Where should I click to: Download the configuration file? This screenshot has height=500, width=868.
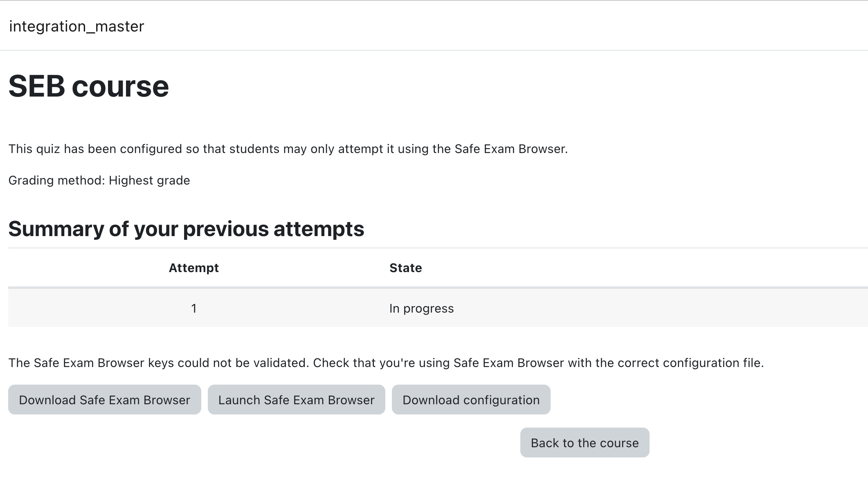point(471,399)
